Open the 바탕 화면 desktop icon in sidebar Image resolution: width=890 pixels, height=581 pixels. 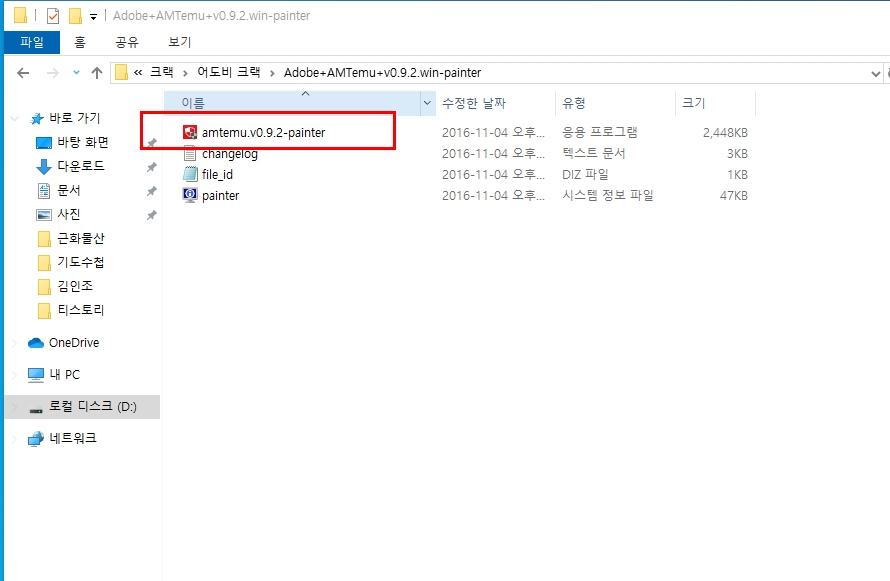(x=44, y=142)
